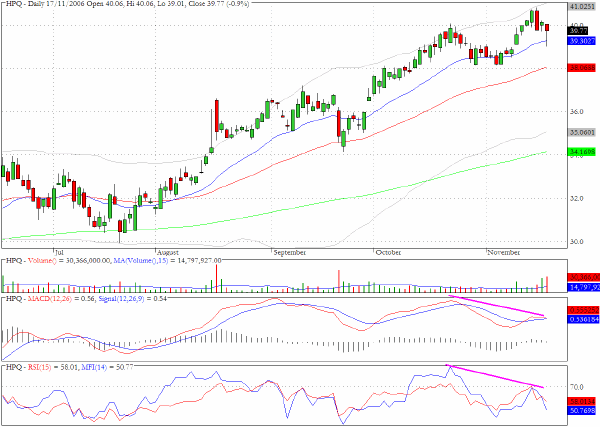Click the blue 0.536184 signal value label
Screen dimensions: 600x427
(584, 319)
